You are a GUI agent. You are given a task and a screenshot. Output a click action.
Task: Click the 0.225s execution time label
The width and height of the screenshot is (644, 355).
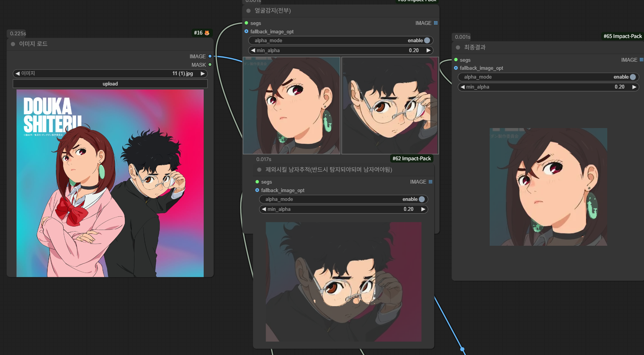pos(18,34)
